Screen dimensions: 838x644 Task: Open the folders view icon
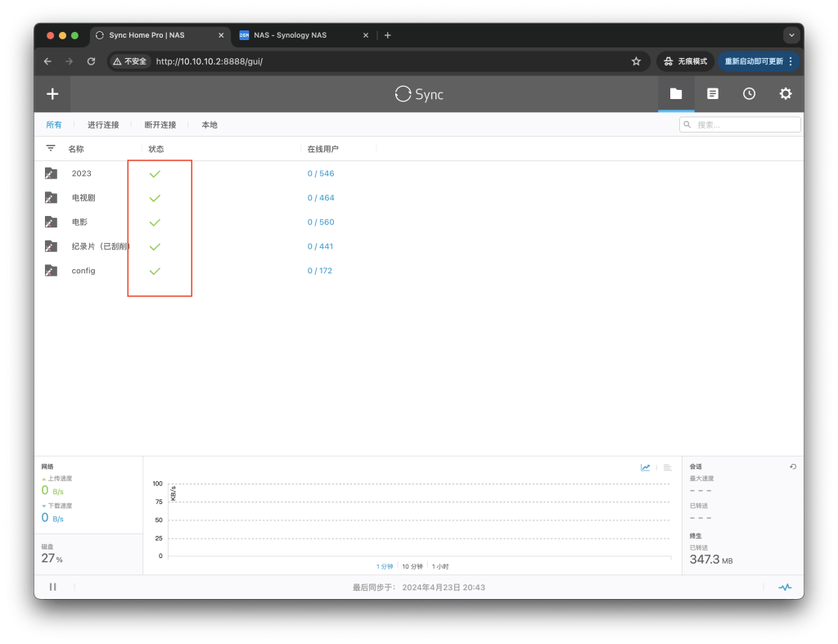point(676,93)
